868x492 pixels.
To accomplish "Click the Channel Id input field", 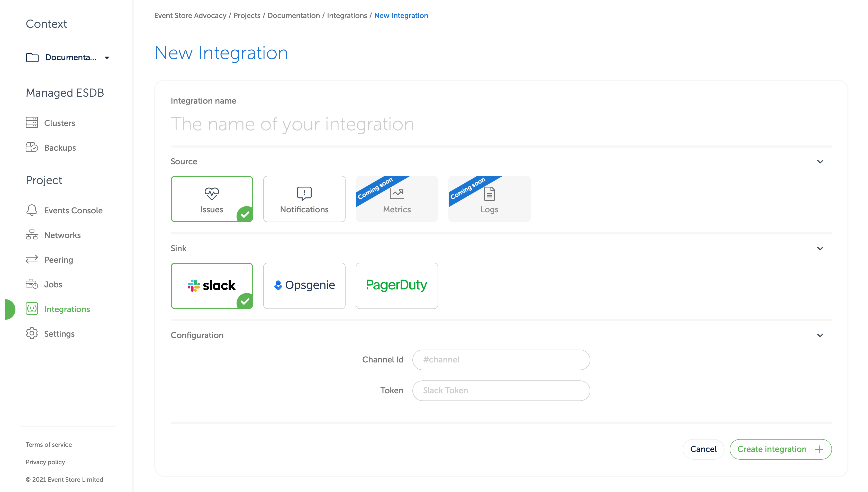I will (501, 360).
